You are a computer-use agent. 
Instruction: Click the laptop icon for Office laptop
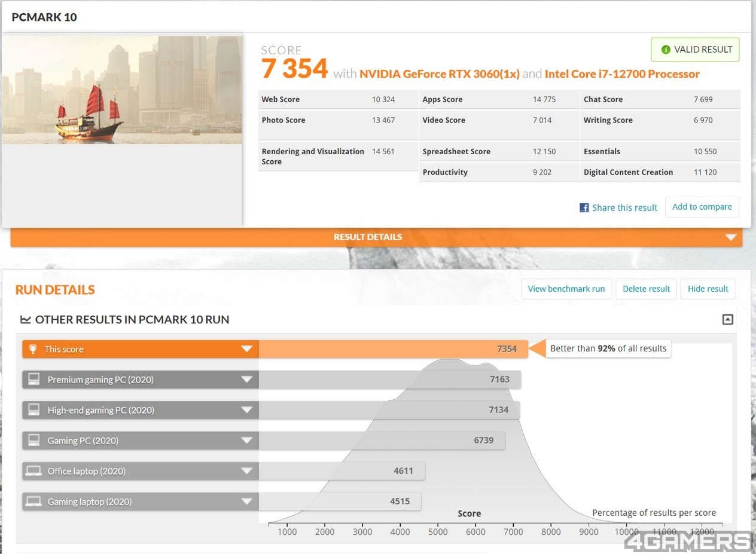tap(33, 471)
